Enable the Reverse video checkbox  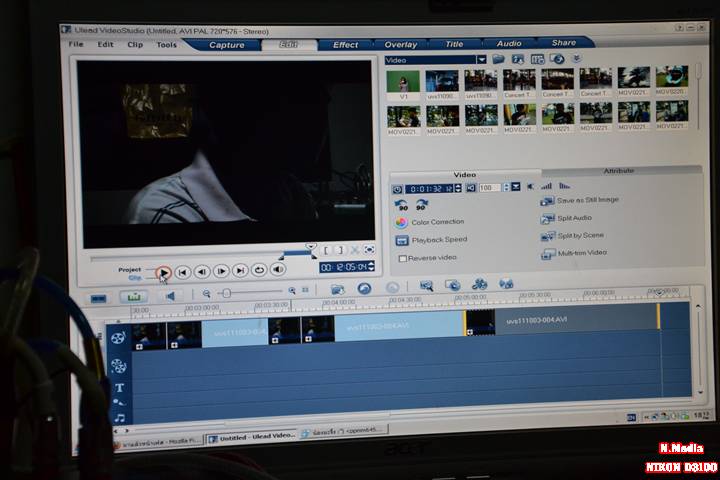[403, 258]
